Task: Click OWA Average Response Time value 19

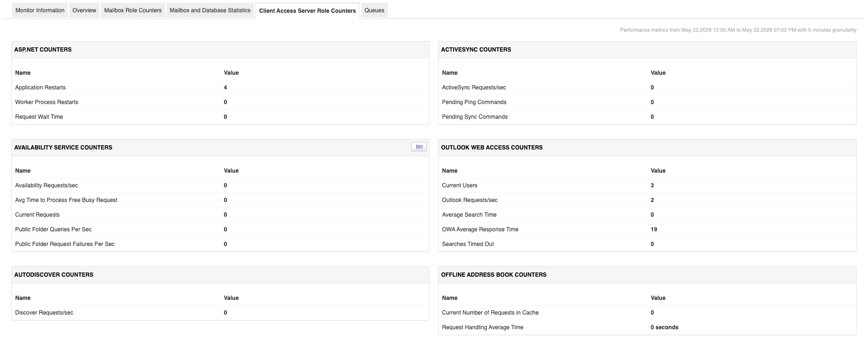Action: point(654,229)
